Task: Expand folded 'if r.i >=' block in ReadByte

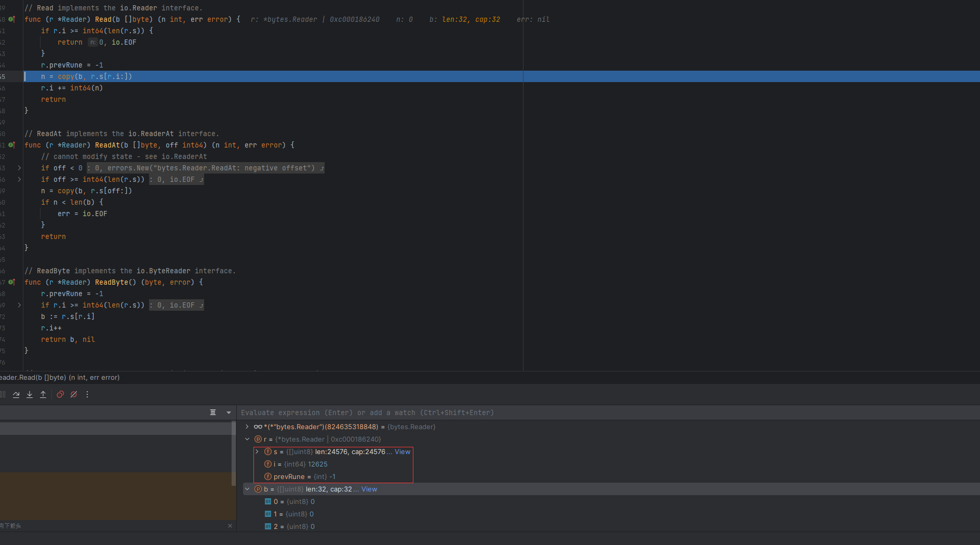Action: pos(19,305)
